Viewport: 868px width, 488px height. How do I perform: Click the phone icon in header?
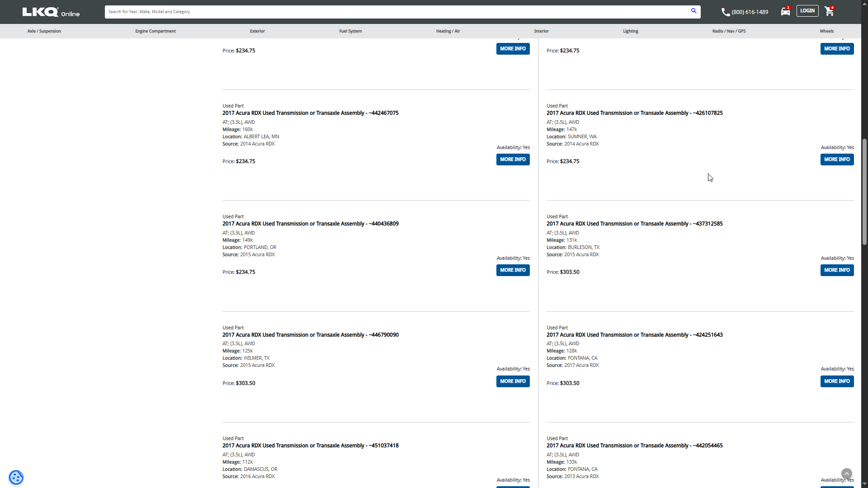click(725, 12)
